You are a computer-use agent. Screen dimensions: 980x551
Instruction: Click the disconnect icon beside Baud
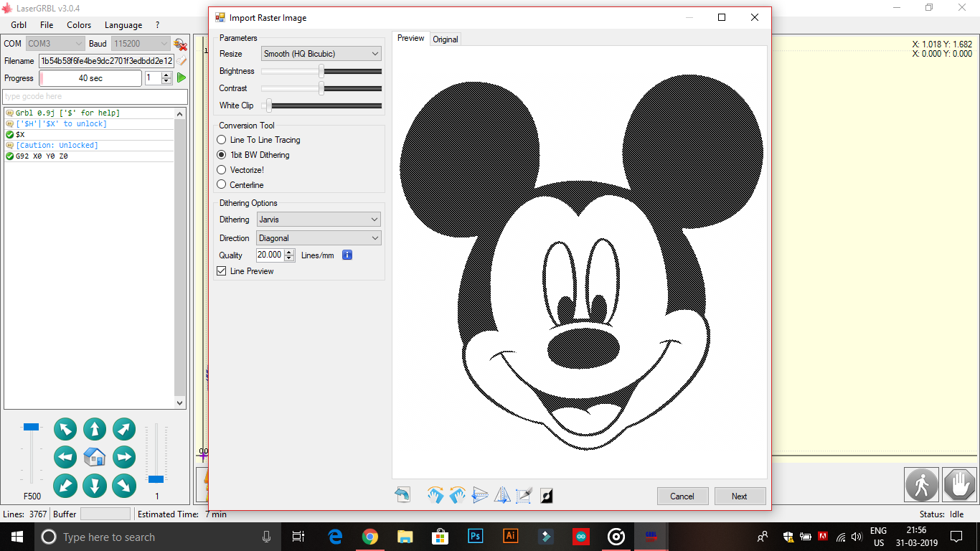[x=179, y=43]
